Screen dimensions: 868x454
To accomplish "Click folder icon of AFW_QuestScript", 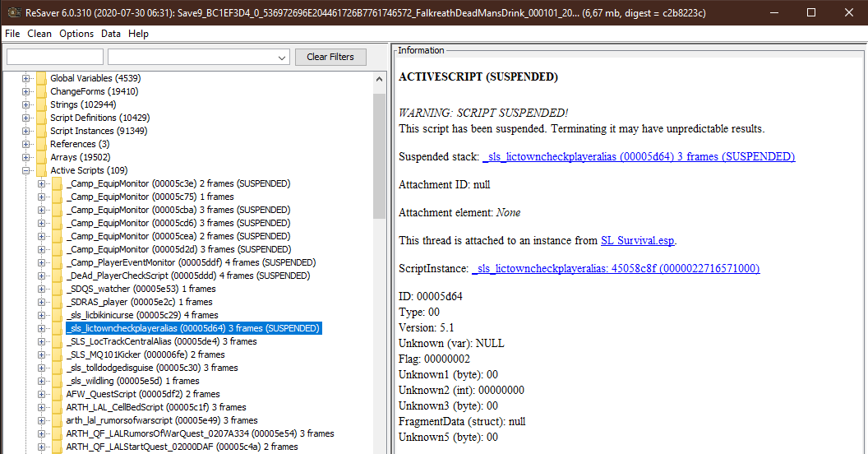I will click(57, 395).
